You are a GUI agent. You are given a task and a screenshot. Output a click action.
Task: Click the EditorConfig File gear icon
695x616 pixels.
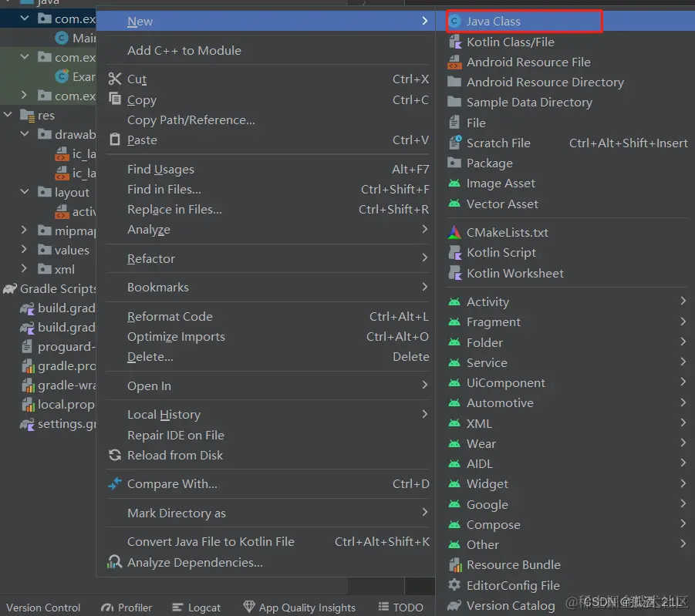(454, 585)
